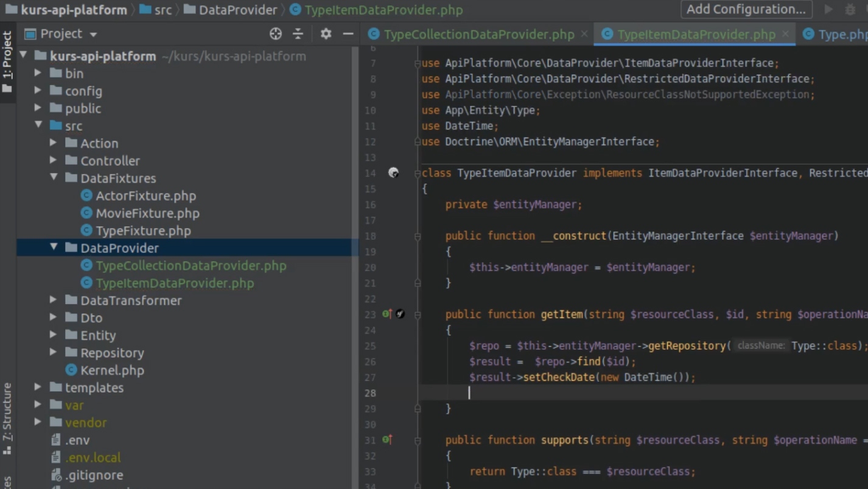
Task: Click the collapse all icon in Project panel
Action: (298, 34)
